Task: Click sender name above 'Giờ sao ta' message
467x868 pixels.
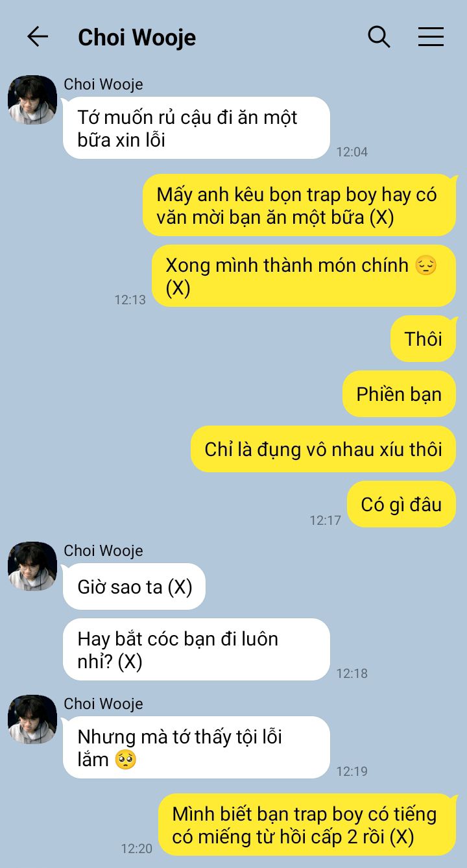Action: [103, 551]
